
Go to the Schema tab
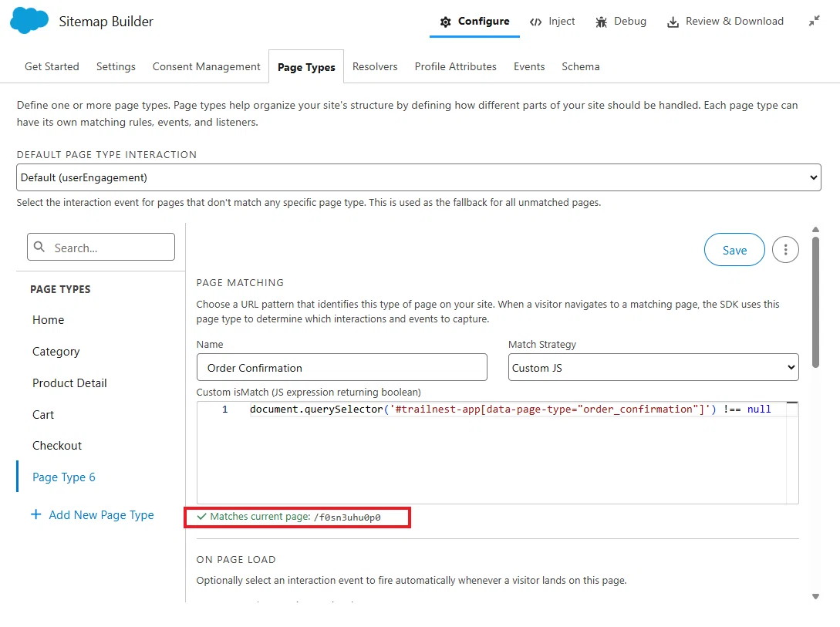581,66
